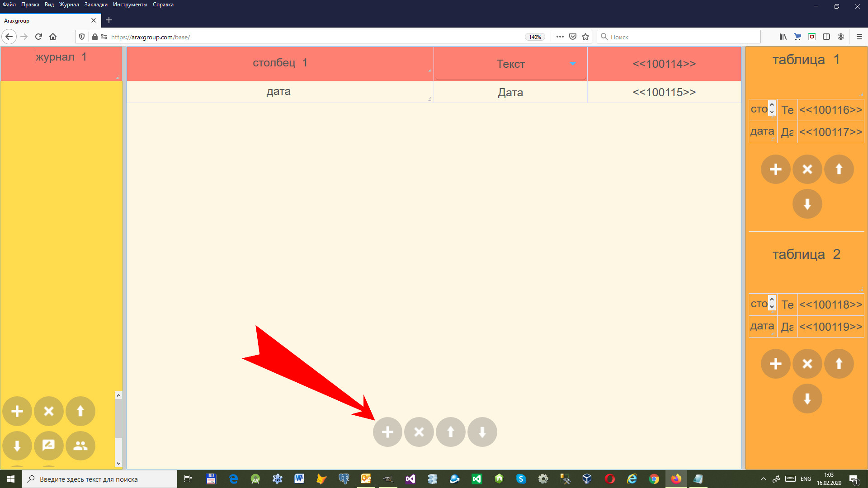Click the Windows taskbar search field

(x=99, y=479)
